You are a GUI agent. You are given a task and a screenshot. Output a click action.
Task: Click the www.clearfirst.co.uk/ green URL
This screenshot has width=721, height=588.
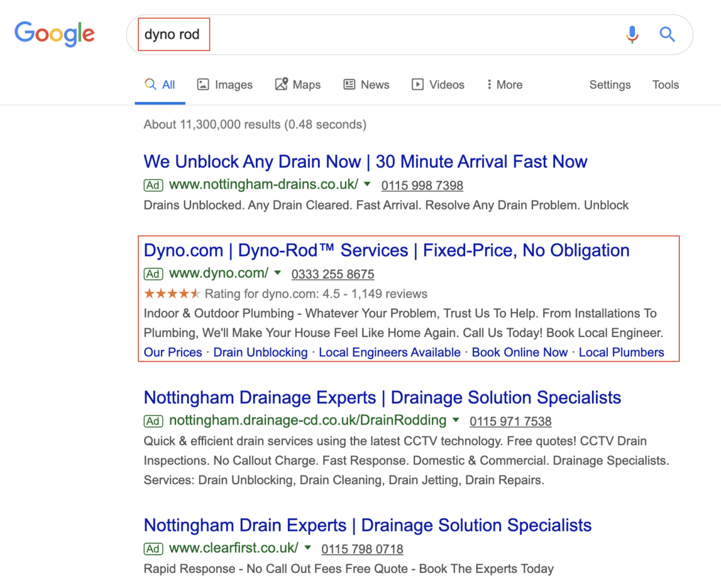[234, 548]
